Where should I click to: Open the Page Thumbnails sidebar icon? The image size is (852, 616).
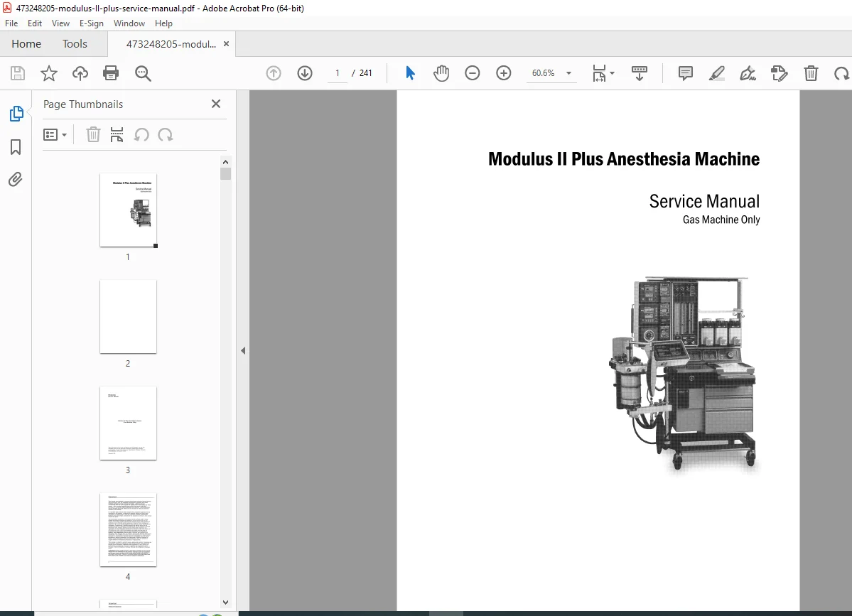16,114
